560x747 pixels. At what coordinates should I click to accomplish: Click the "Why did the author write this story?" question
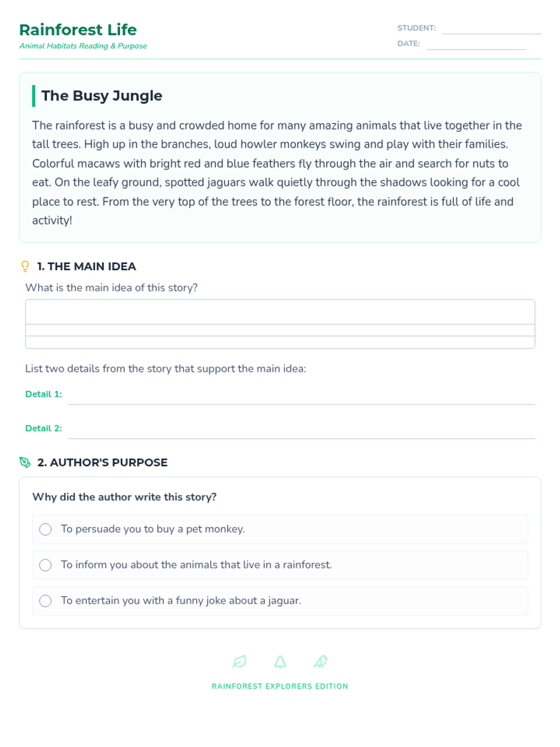125,497
